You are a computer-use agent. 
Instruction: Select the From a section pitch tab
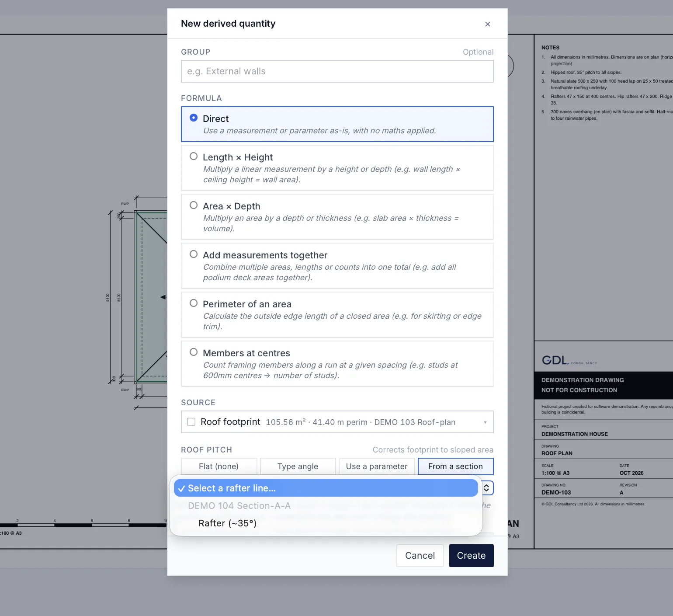pyautogui.click(x=455, y=466)
